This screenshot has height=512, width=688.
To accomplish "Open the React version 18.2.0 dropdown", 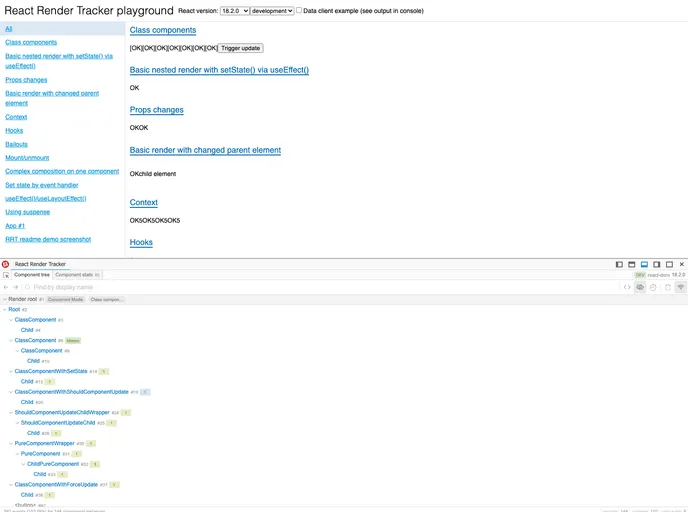I will coord(234,11).
